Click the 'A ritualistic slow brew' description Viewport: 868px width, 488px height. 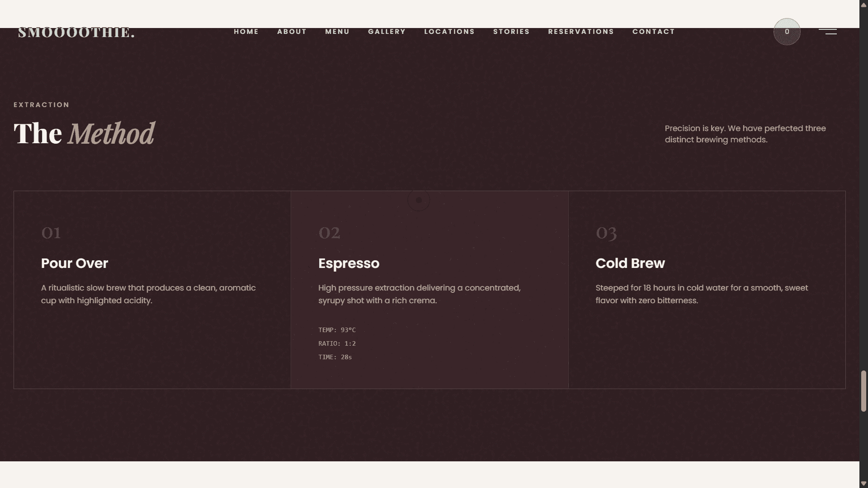pyautogui.click(x=148, y=294)
